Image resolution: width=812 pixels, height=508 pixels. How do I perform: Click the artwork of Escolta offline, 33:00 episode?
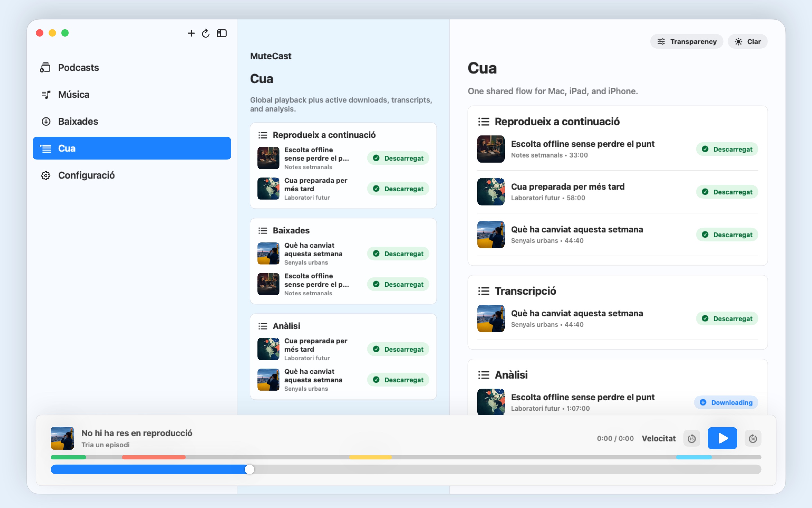(491, 149)
